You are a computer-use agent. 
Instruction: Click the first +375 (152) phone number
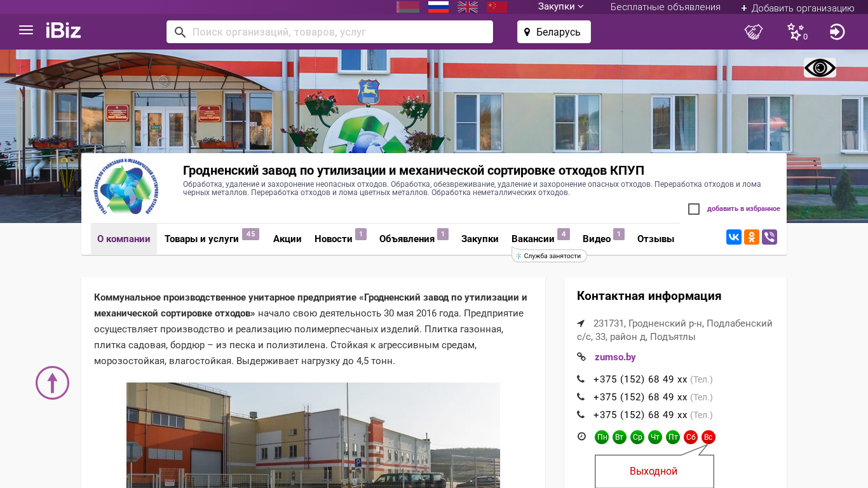640,379
